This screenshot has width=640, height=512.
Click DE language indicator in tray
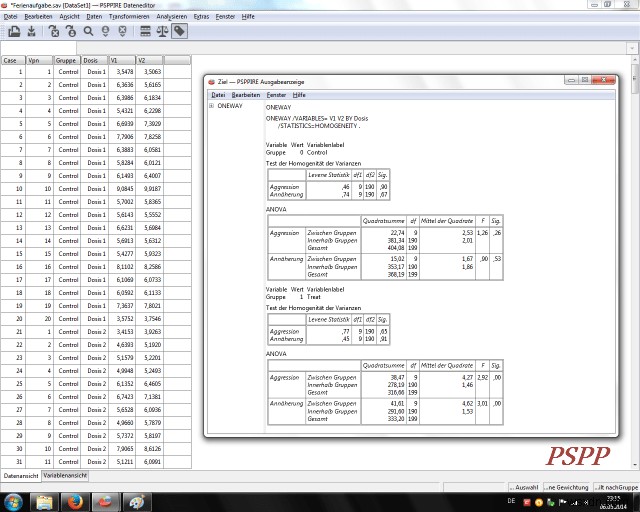(511, 501)
